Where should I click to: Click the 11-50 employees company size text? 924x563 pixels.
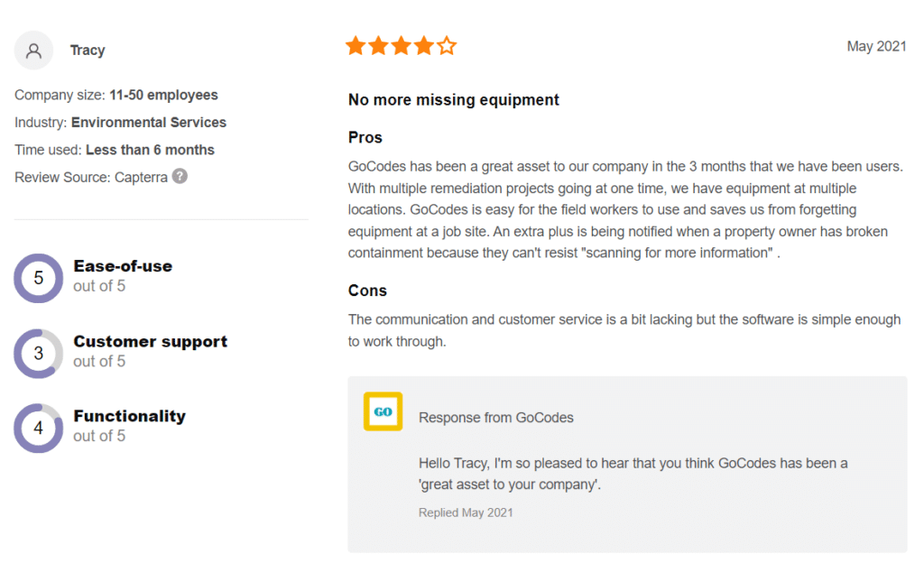click(163, 95)
